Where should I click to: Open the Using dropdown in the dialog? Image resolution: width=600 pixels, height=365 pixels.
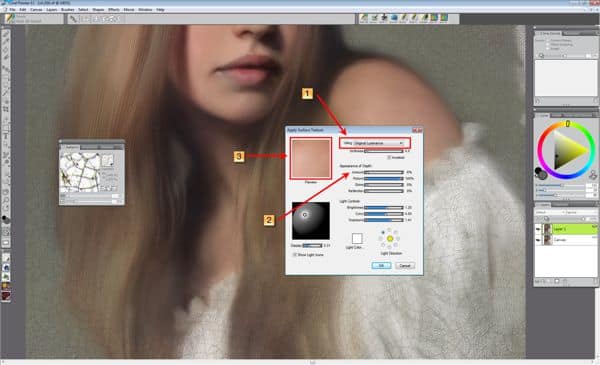click(378, 143)
